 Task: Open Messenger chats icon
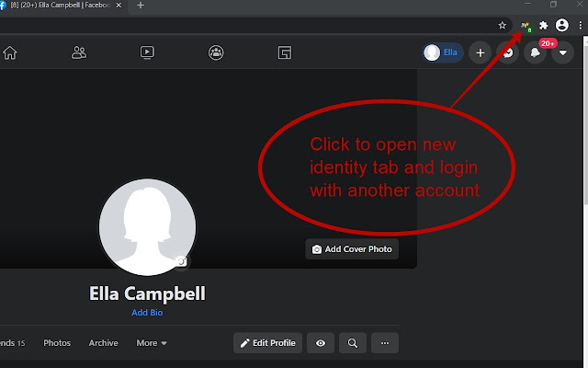click(x=508, y=52)
